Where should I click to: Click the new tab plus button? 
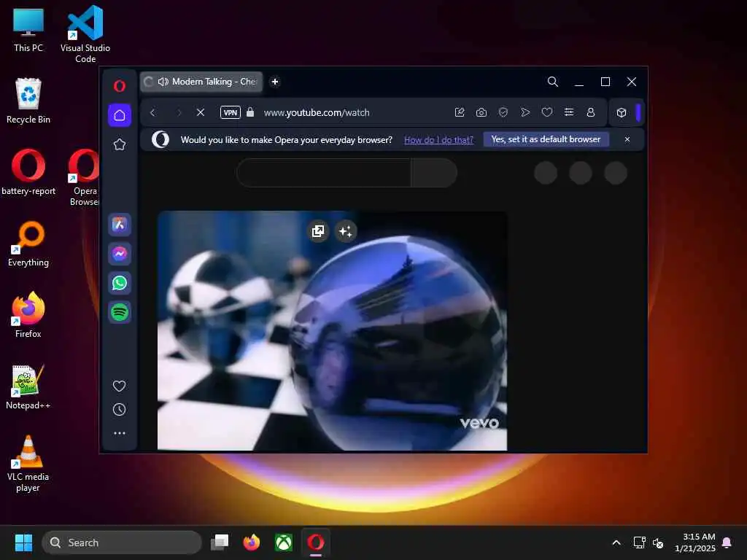[x=275, y=82]
